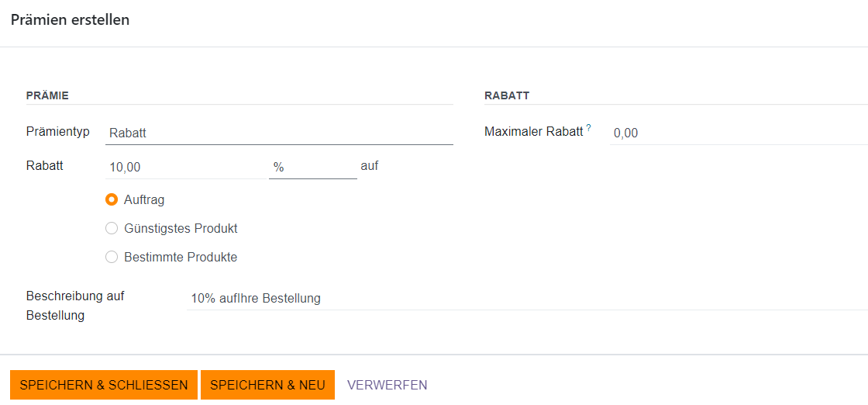868x405 pixels.
Task: Click the help question mark beside Maximaler Rabatt
Action: [589, 128]
